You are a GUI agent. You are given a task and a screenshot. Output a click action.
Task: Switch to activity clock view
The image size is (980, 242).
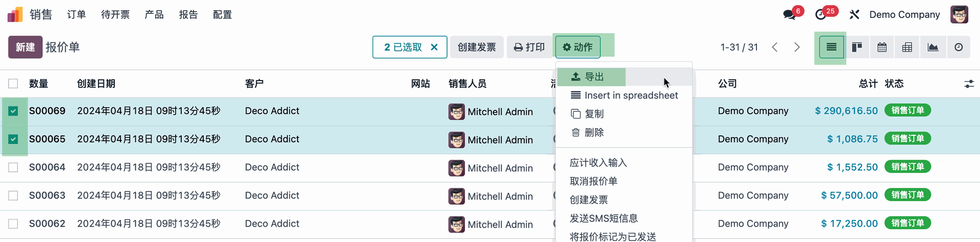pos(959,47)
